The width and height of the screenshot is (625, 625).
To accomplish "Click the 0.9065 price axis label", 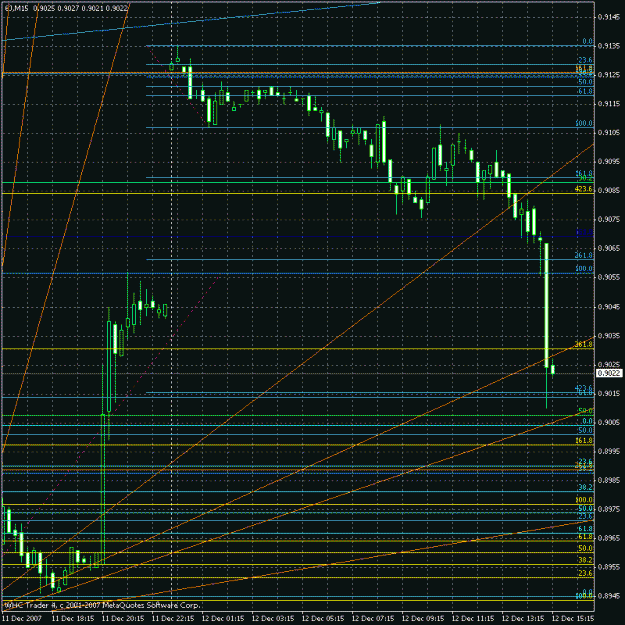I will pyautogui.click(x=609, y=248).
